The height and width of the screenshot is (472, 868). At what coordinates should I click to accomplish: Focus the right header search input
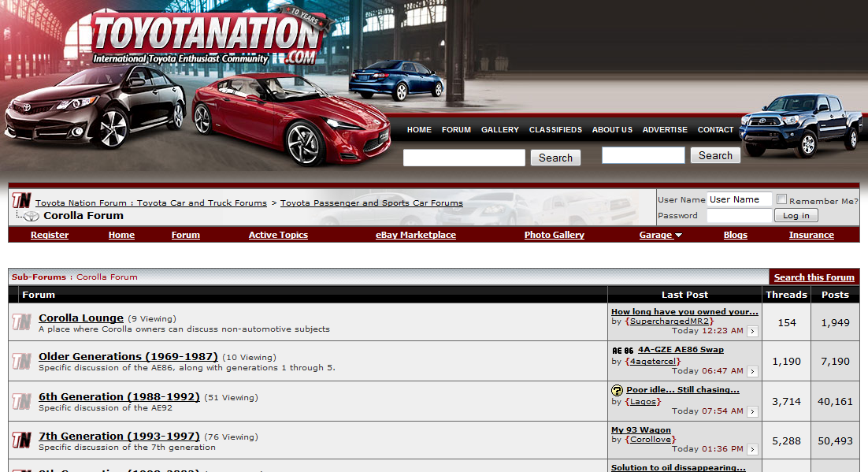coord(644,156)
